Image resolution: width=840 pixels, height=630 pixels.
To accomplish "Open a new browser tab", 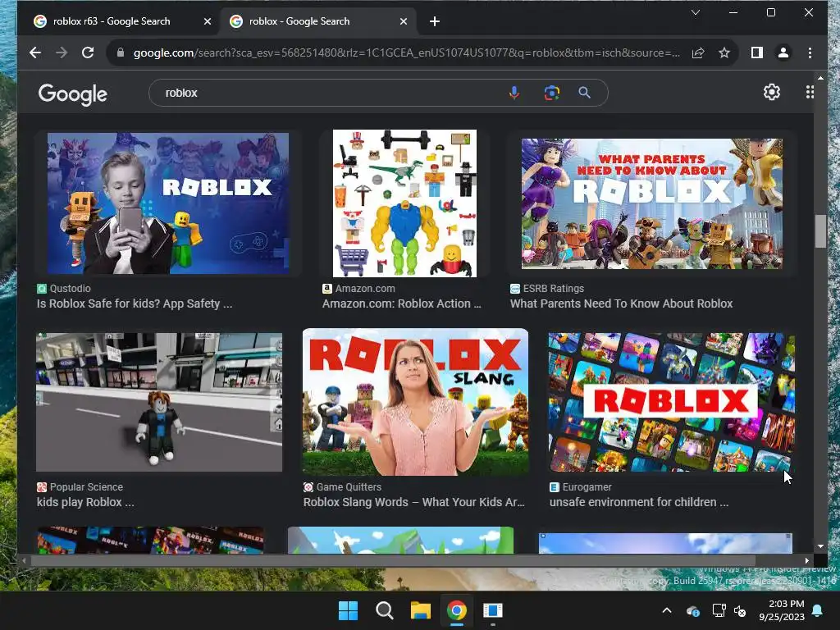I will coord(435,21).
